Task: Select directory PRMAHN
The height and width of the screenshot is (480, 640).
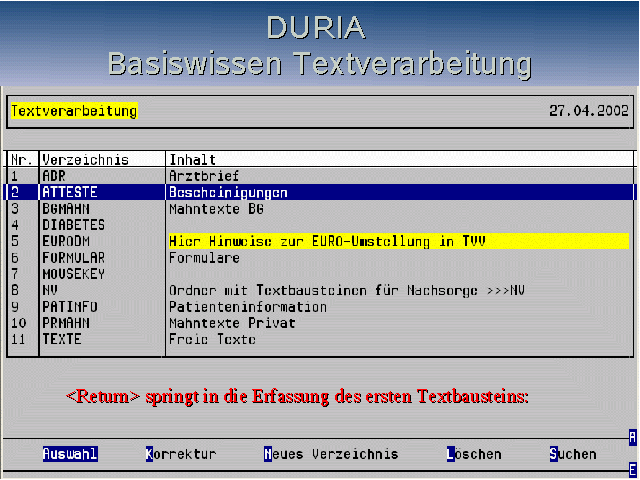Action: (66, 323)
